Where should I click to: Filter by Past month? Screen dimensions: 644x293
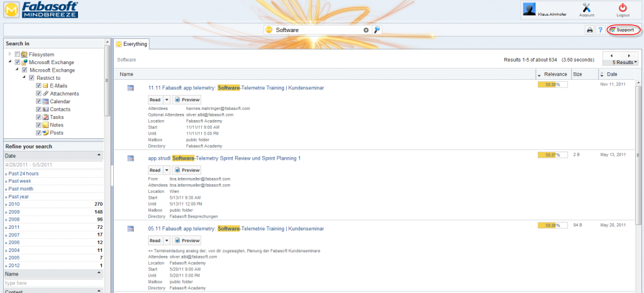[x=19, y=189]
